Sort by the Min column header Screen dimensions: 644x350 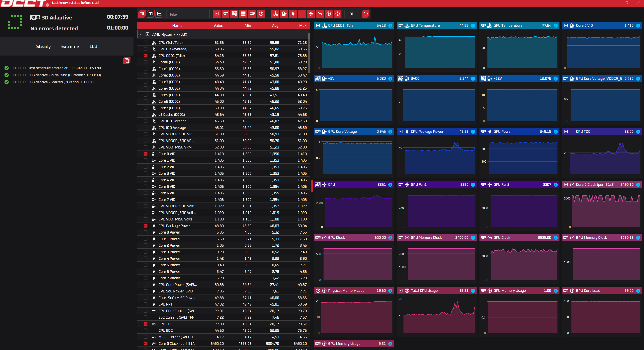[248, 26]
